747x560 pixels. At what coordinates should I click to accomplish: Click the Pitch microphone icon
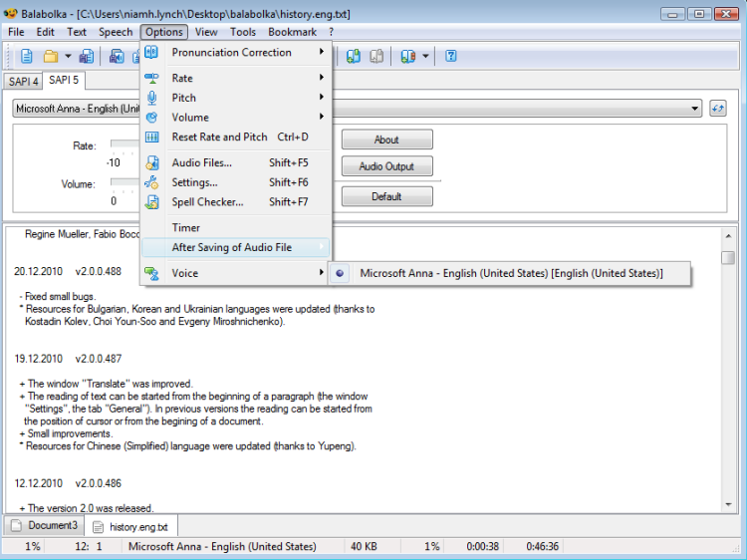[151, 98]
